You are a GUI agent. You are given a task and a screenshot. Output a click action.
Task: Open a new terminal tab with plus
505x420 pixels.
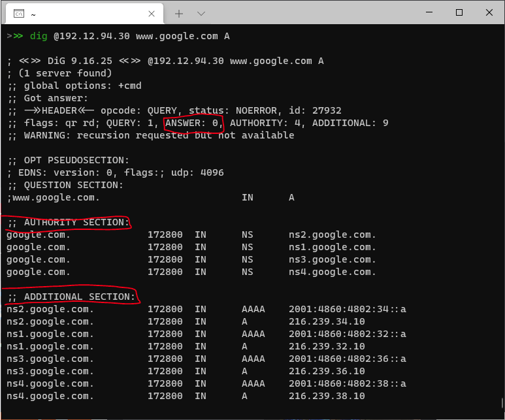point(179,14)
